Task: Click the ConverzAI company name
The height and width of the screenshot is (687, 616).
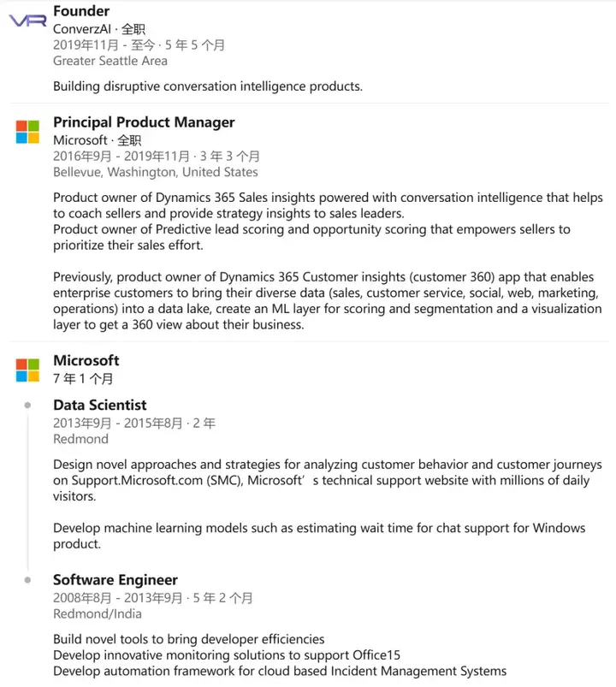Action: coord(82,29)
